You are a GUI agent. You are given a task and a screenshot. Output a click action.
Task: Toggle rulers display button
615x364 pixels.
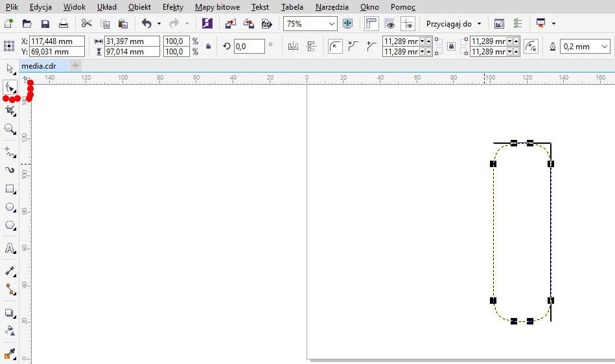371,24
